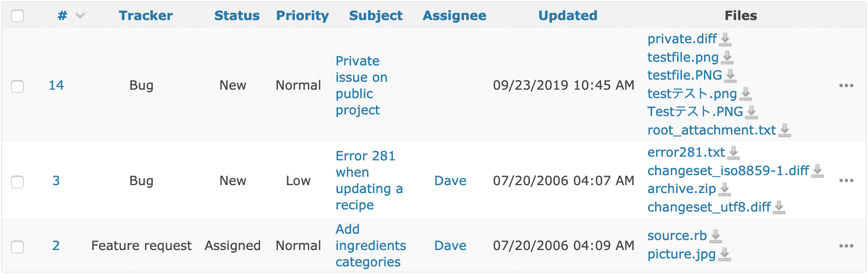
Task: Click download icon beside changeset_utf8.diff
Action: point(779,207)
